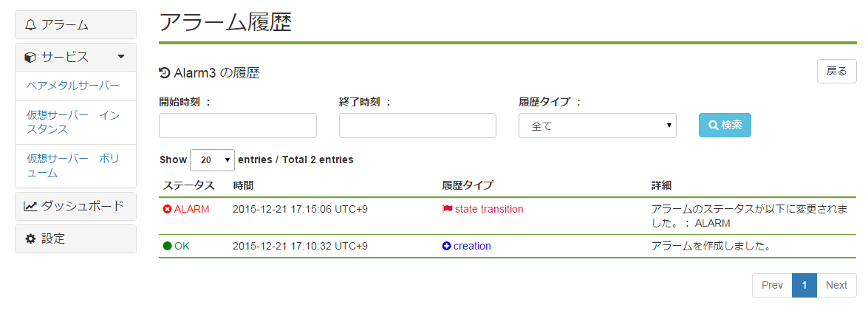Click the chart icon beside ダッシュボード
This screenshot has height=316, width=868.
tap(30, 207)
